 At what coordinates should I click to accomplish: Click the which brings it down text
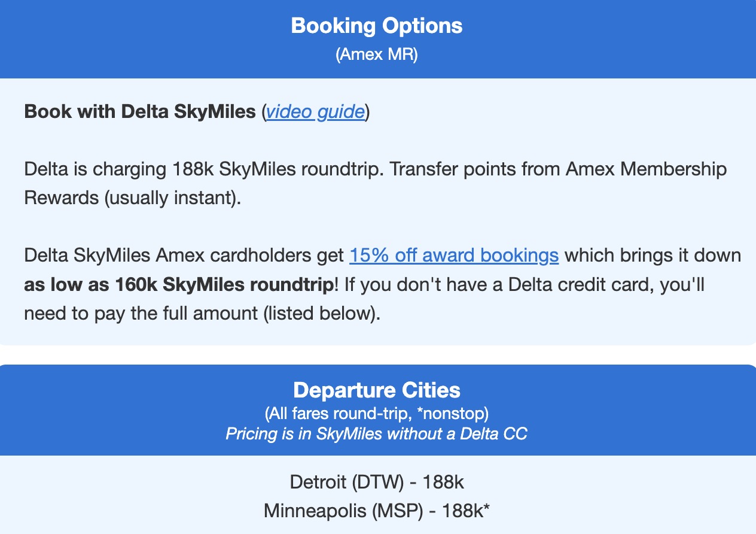[653, 256]
